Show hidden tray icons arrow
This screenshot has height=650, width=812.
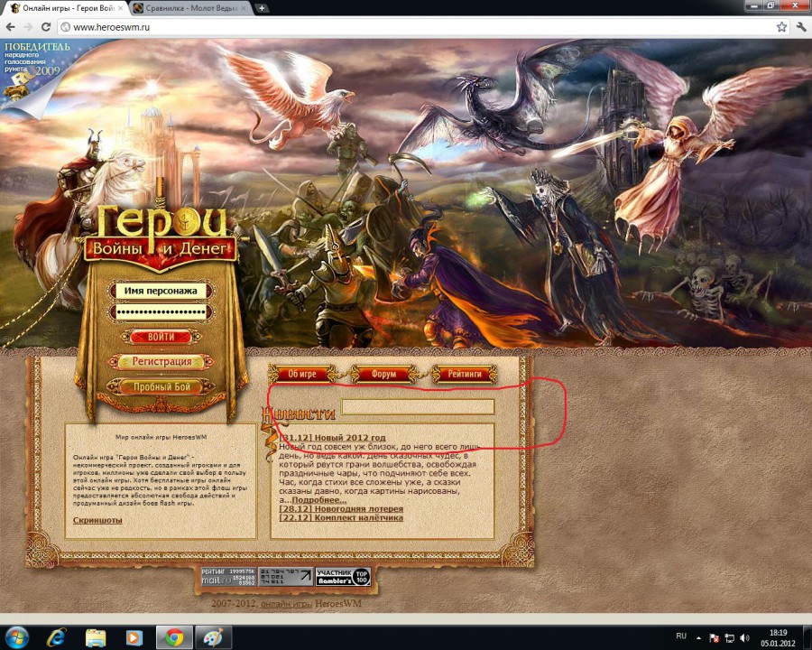698,637
